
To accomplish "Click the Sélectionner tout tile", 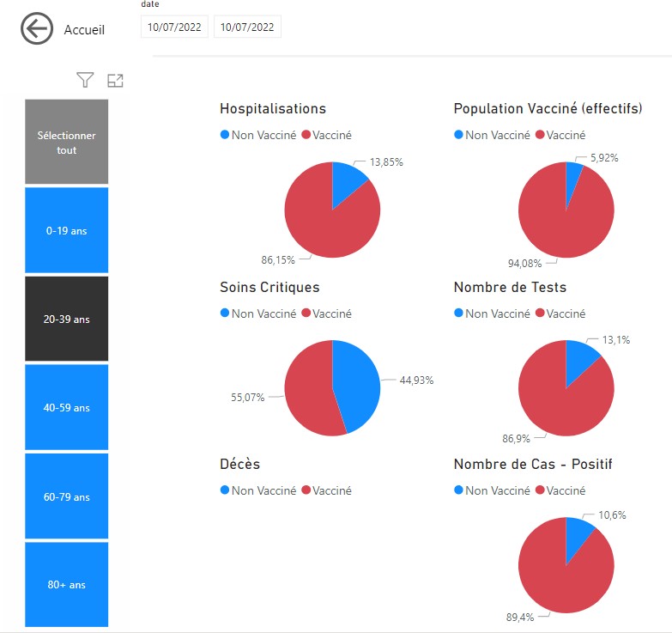I will pyautogui.click(x=67, y=143).
